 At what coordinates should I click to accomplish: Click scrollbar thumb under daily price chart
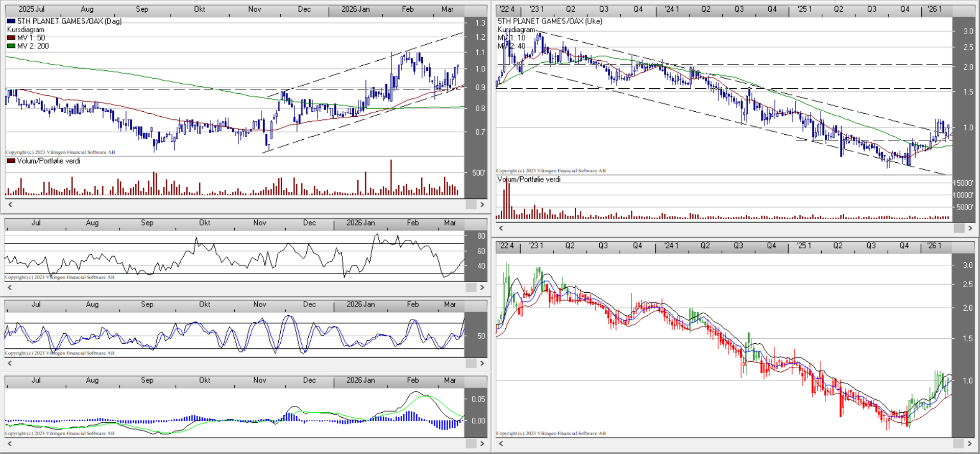(471, 205)
